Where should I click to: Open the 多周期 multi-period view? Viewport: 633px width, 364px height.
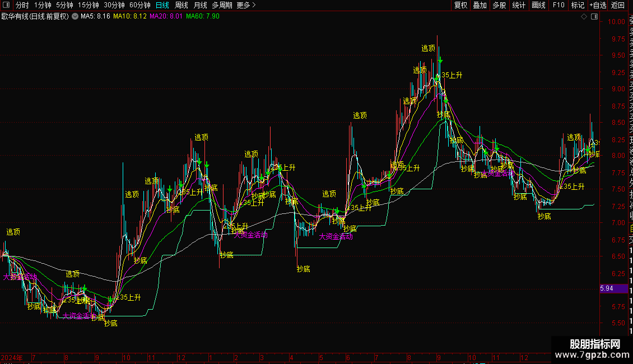coord(222,5)
